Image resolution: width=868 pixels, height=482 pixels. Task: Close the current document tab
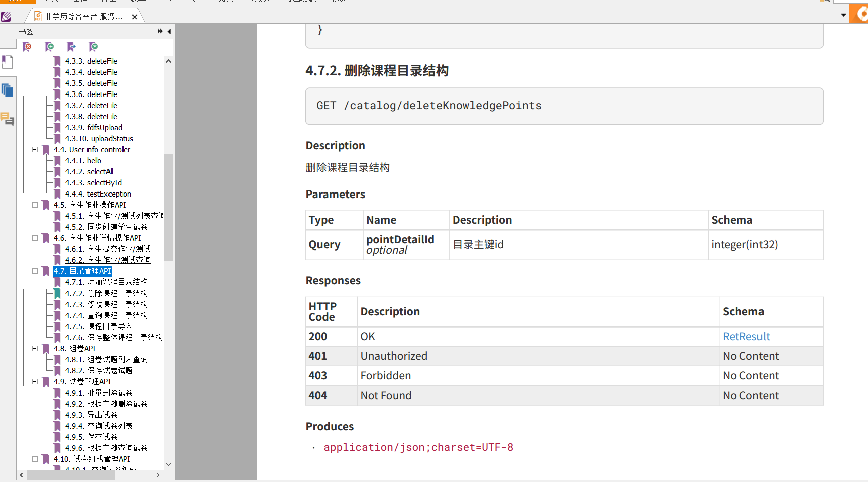coord(134,16)
